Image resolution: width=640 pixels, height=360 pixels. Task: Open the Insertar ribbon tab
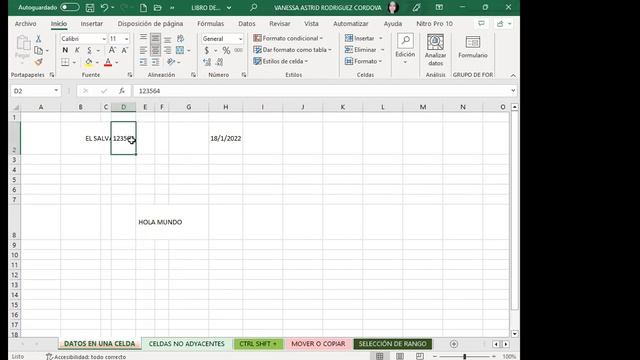click(91, 24)
